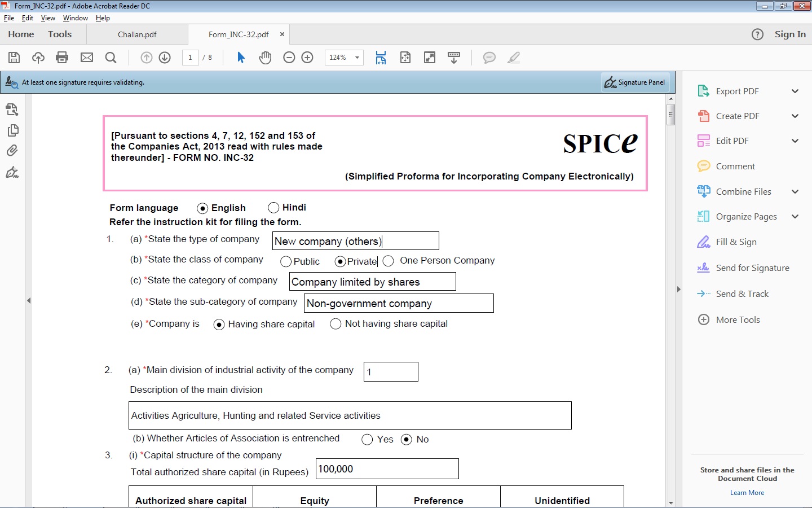
Task: Open the attachments paperclip panel
Action: pyautogui.click(x=12, y=150)
